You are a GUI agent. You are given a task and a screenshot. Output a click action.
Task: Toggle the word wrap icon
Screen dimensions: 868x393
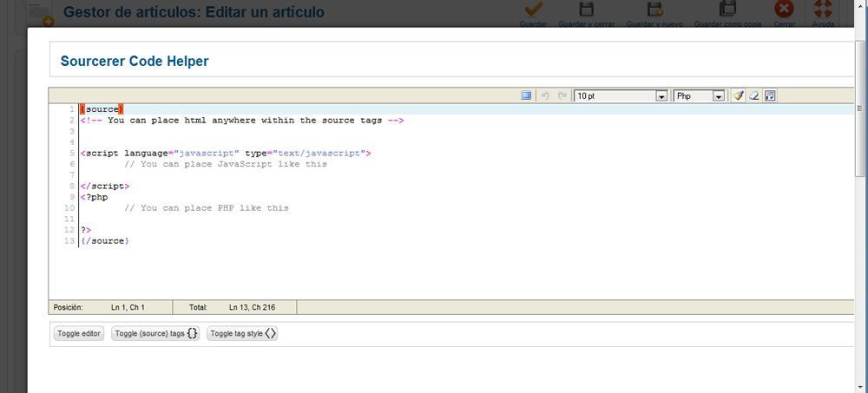[770, 95]
